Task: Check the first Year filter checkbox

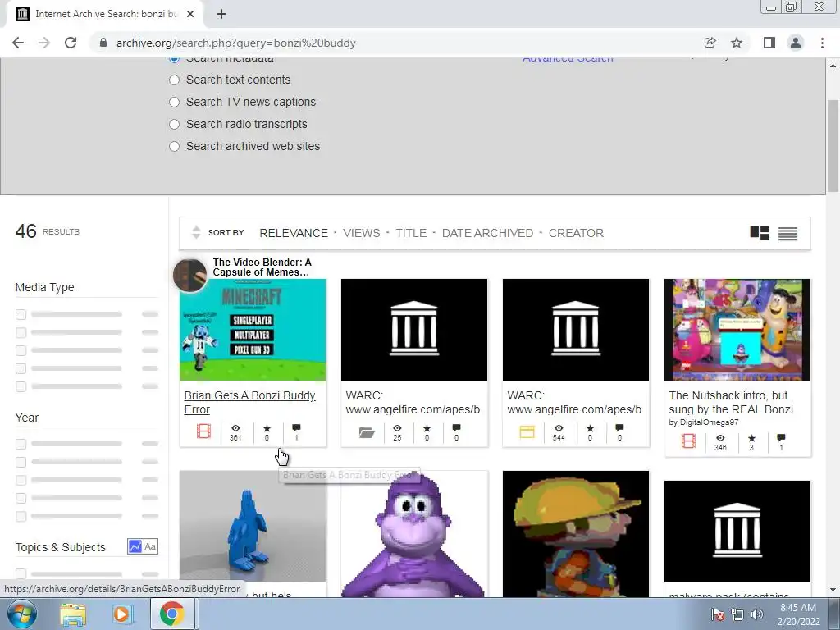Action: point(21,444)
